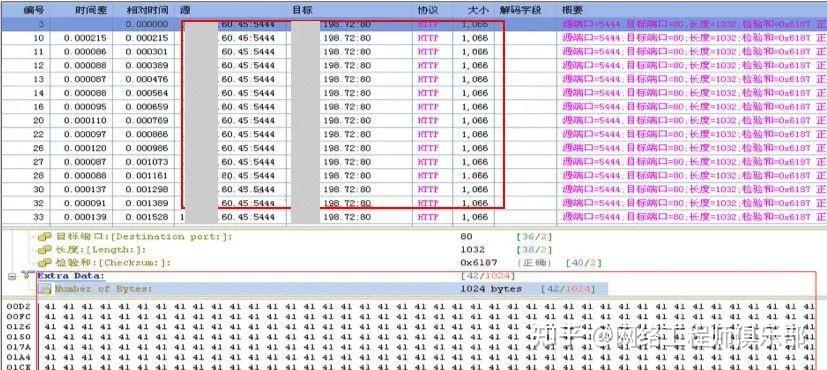Click time difference value 0.000110
Viewport: 827px width, 370px height.
(85, 120)
